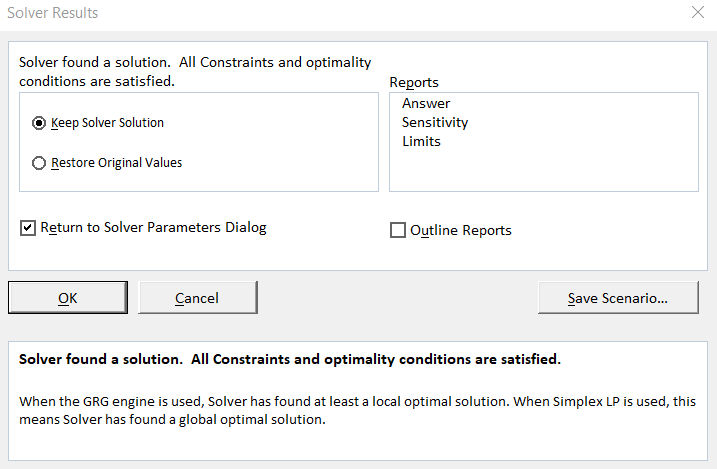
Task: Enable the Outline Reports checkbox
Action: (397, 231)
